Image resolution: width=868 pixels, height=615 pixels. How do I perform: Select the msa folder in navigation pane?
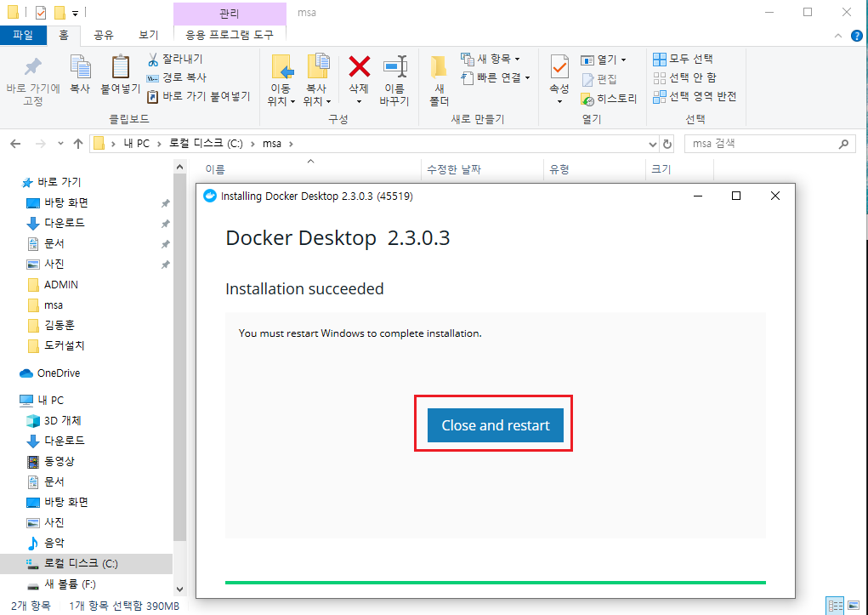pos(54,305)
